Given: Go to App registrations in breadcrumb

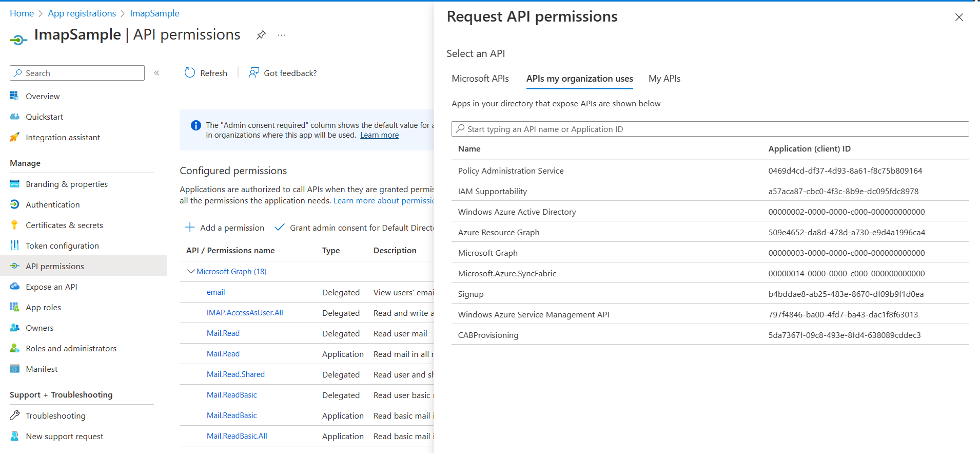Looking at the screenshot, I should [82, 13].
